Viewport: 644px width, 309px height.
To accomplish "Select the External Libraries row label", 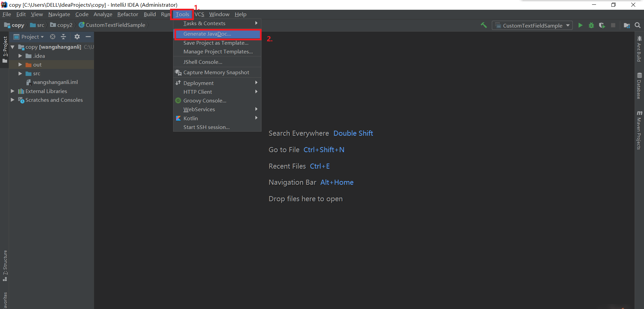I will [x=46, y=91].
